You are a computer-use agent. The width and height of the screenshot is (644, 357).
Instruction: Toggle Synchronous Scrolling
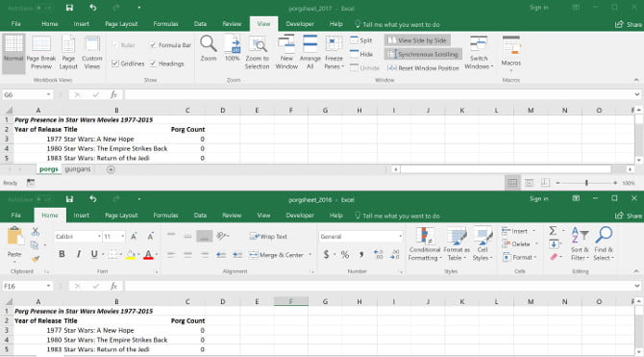[423, 54]
